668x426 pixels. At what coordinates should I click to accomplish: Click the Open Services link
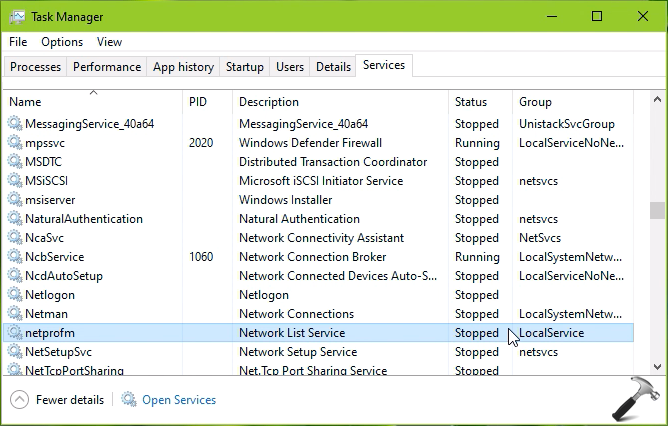pyautogui.click(x=178, y=400)
